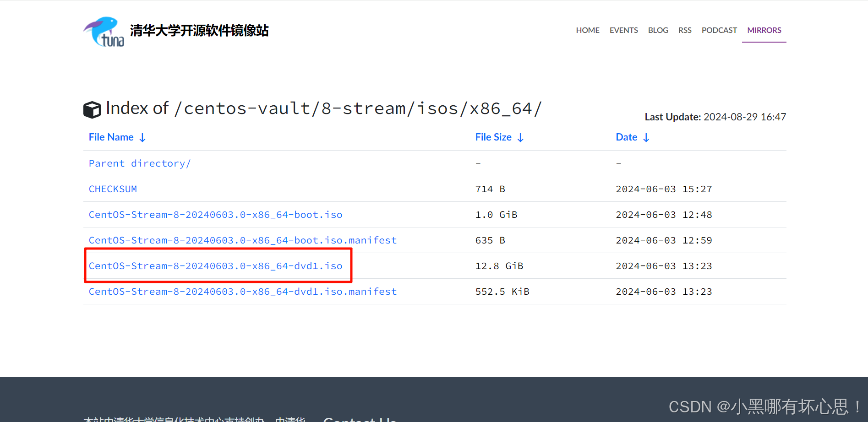Screen dimensions: 868x422
Task: Go to the BLOG page
Action: (x=658, y=30)
